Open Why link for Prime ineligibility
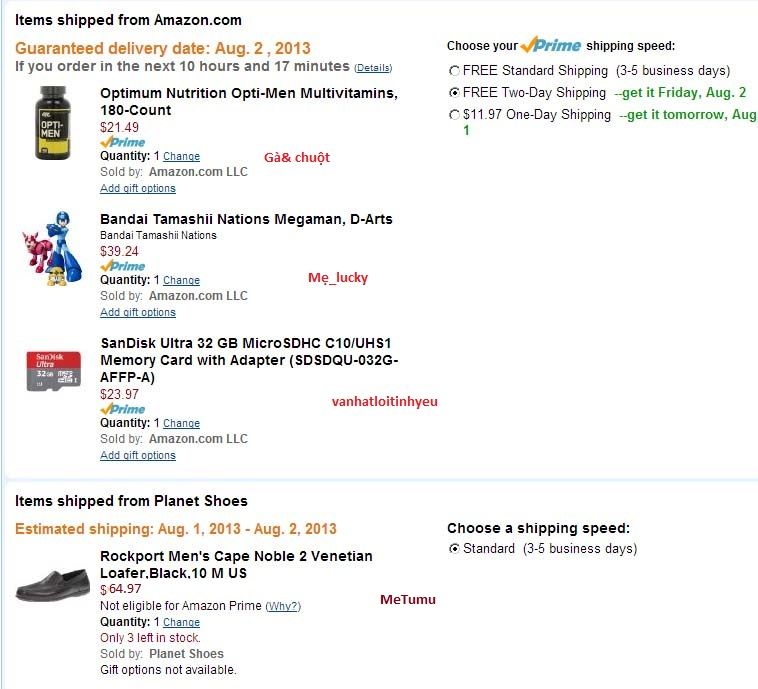This screenshot has height=689, width=758. coord(283,606)
